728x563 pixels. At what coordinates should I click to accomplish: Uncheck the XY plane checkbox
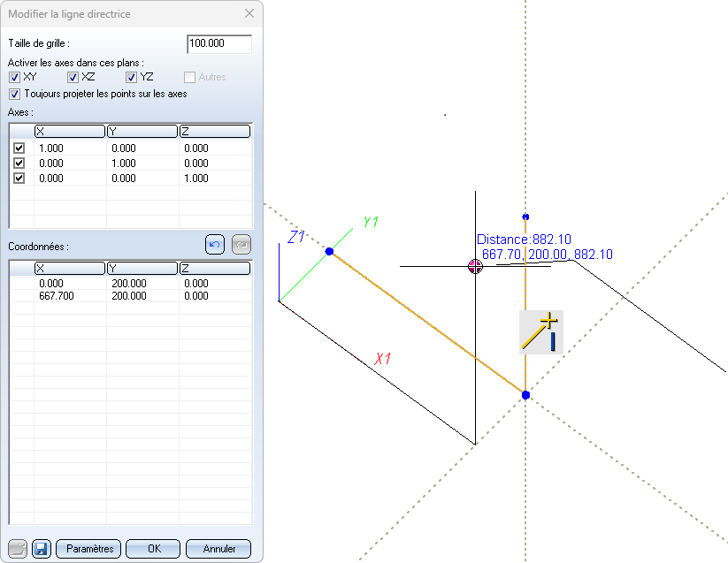[x=14, y=78]
